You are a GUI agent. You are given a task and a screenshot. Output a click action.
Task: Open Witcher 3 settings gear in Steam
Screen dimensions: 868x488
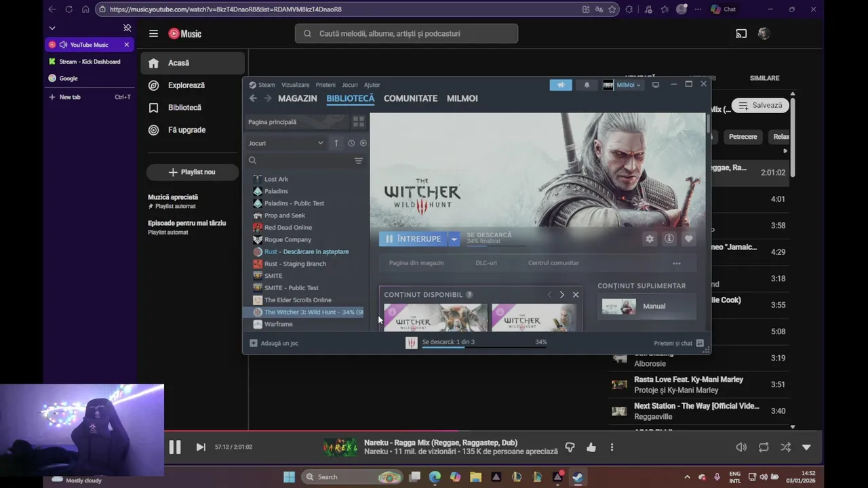click(x=650, y=239)
